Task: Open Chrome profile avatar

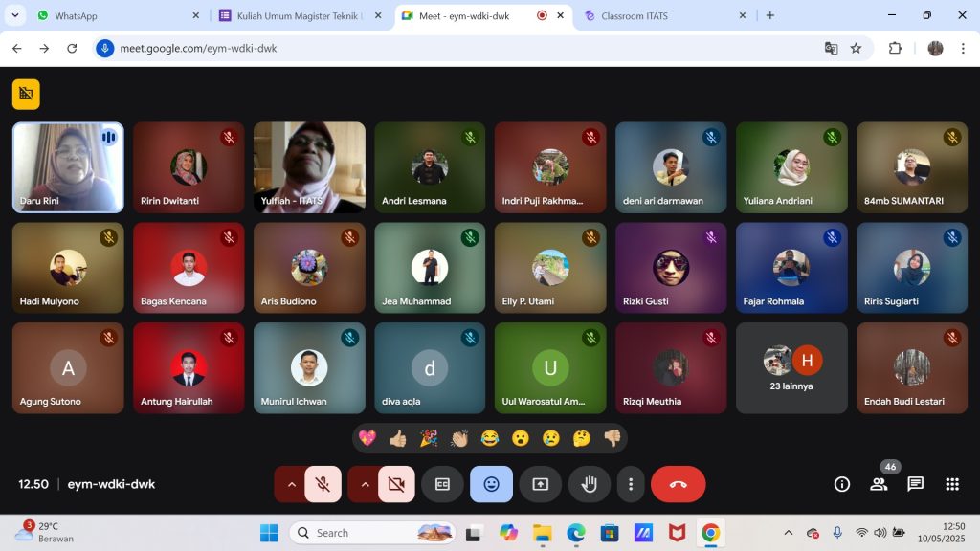Action: [x=935, y=48]
